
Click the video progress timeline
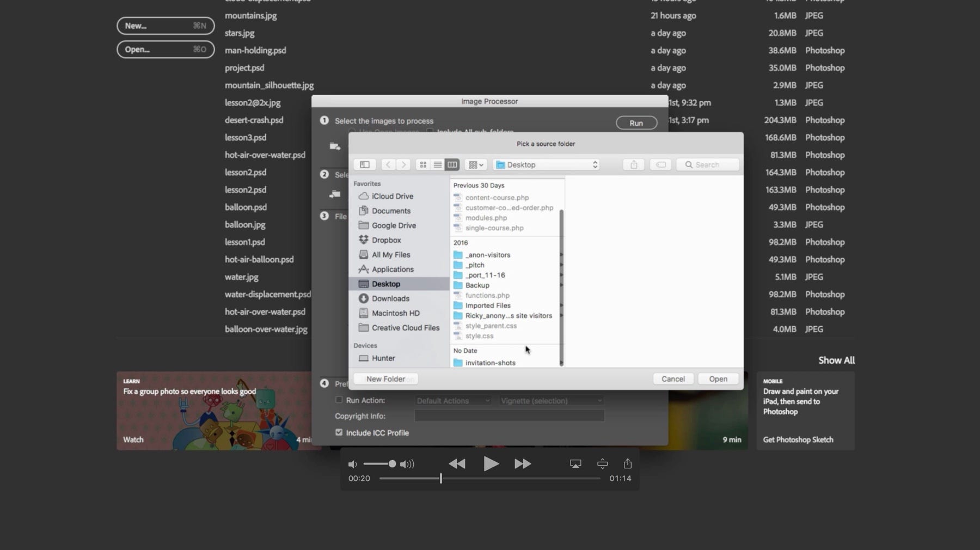click(490, 478)
